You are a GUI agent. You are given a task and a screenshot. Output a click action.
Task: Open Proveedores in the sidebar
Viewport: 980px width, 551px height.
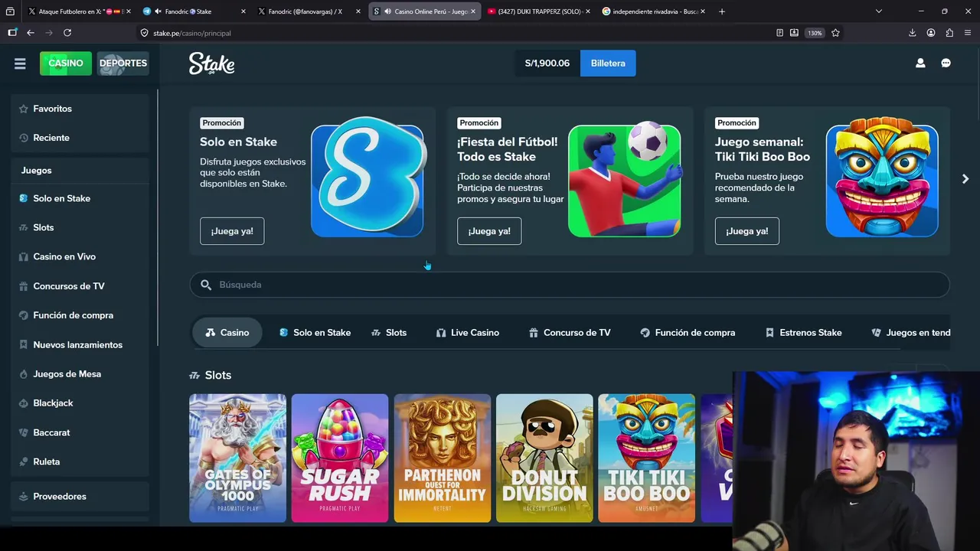tap(80, 497)
